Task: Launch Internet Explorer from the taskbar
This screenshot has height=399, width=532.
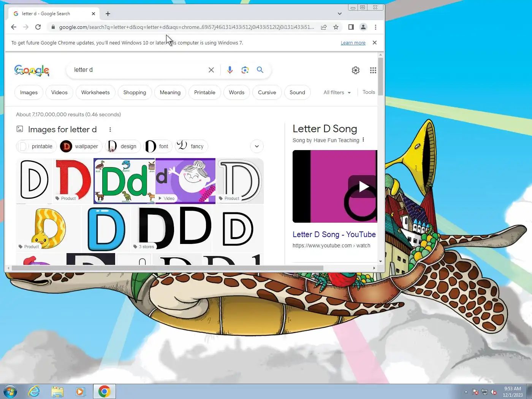Action: pyautogui.click(x=34, y=391)
